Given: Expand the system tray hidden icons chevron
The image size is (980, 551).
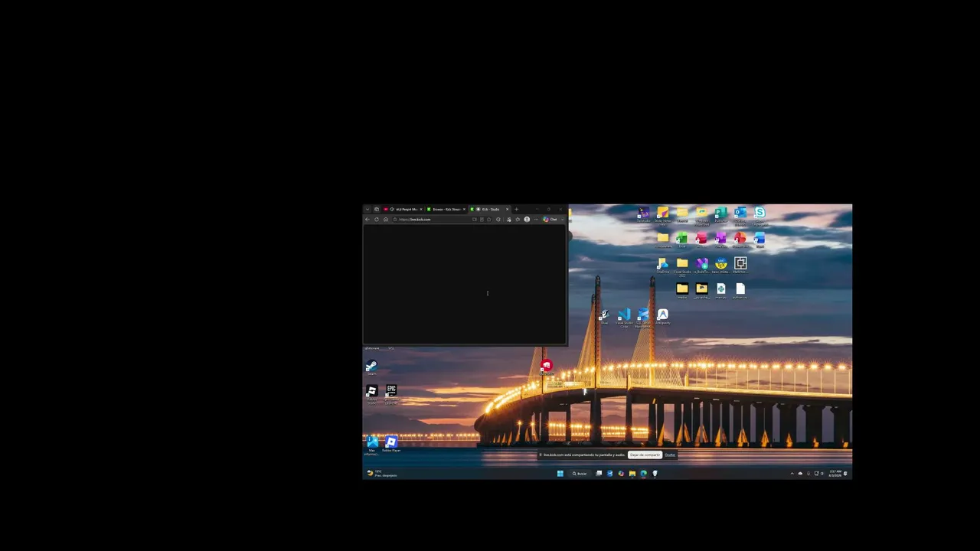Looking at the screenshot, I should coord(792,473).
